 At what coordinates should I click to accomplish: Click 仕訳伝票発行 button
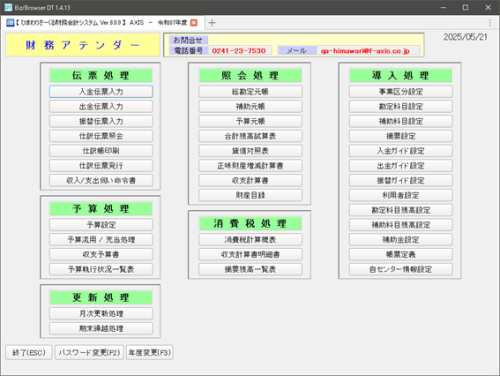click(x=101, y=166)
